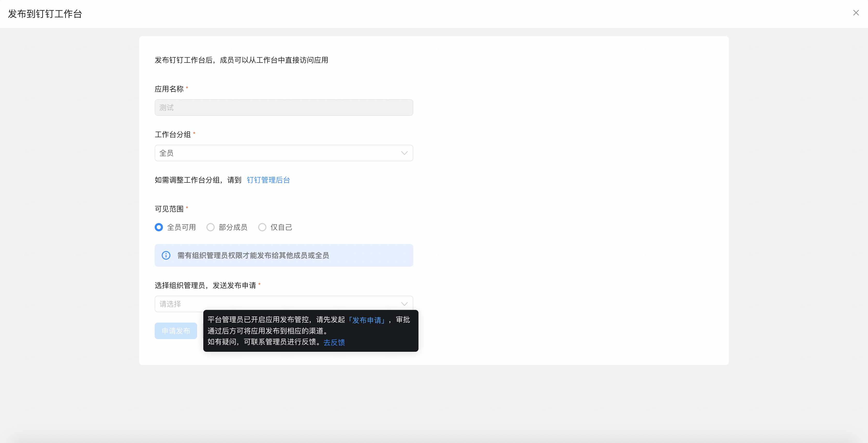Open the 请选择 organization admin dropdown
The height and width of the screenshot is (443, 868).
pyautogui.click(x=284, y=304)
